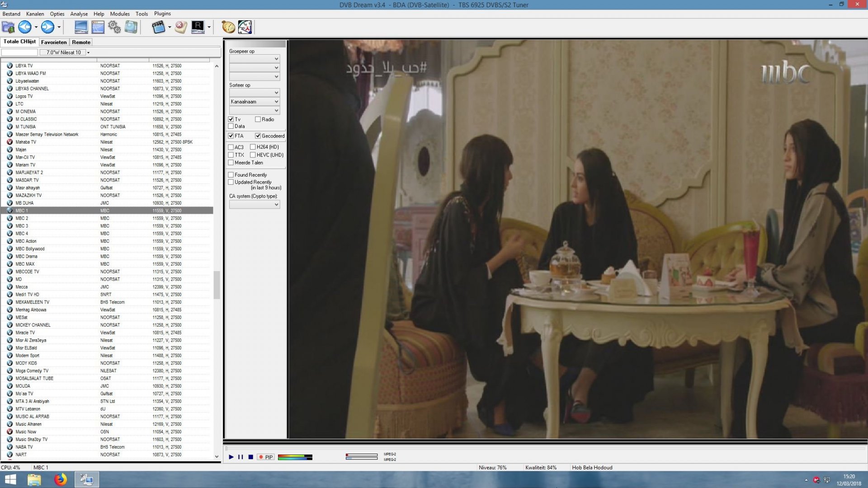
Task: Click the PIP button
Action: click(264, 457)
